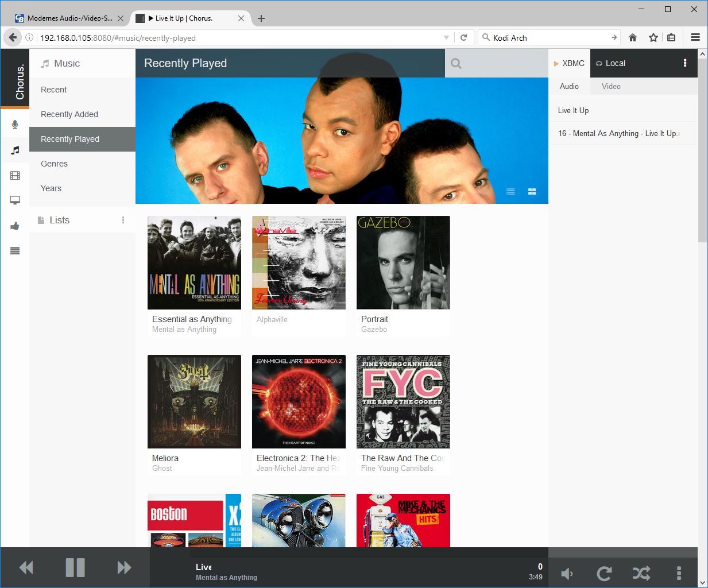
Task: Open Recent in Music menu
Action: click(x=82, y=90)
